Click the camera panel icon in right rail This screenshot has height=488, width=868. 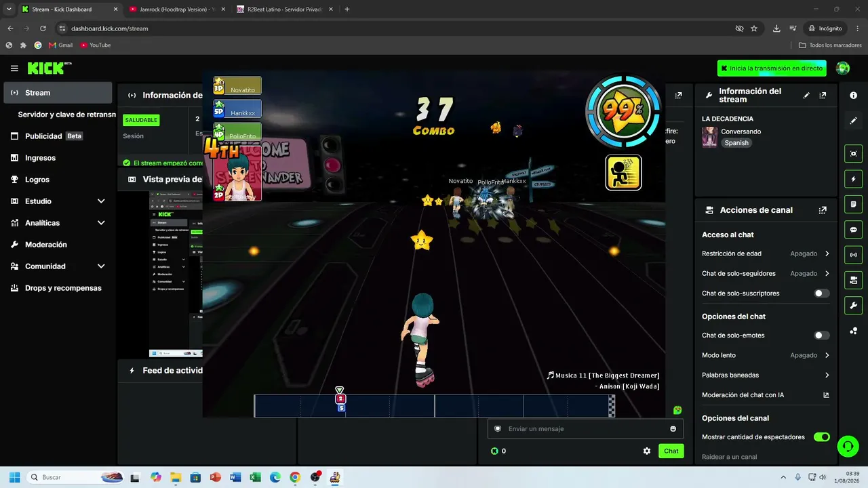[853, 280]
